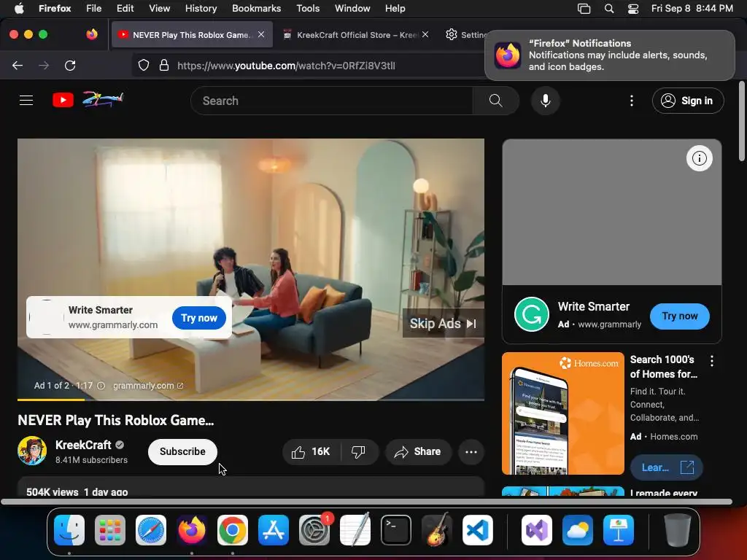
Task: Open GarageBand from the Dock
Action: tap(437, 529)
